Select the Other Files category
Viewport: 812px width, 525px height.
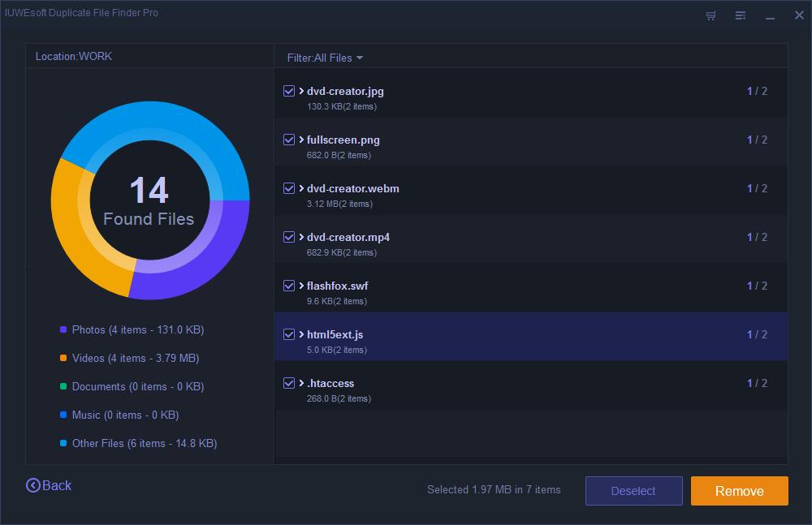click(x=144, y=443)
